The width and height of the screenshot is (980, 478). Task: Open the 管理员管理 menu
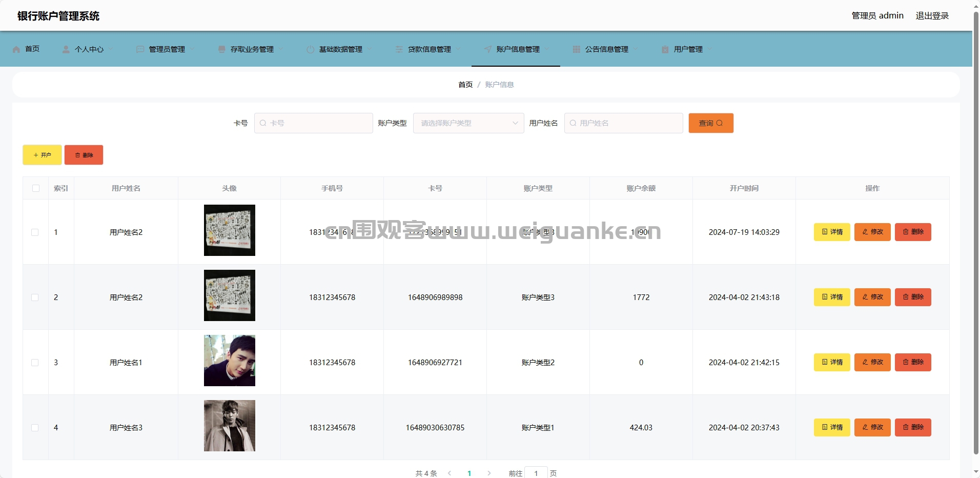pyautogui.click(x=165, y=49)
